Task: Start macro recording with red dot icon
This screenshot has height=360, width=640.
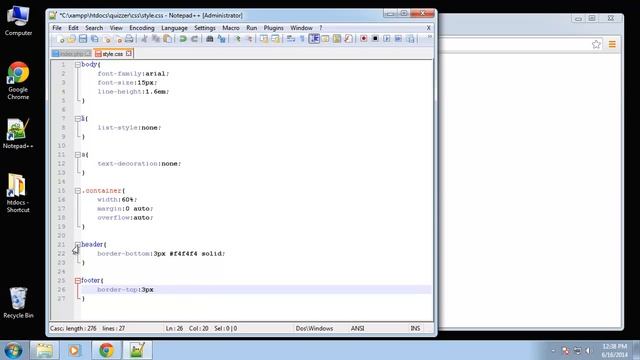Action: coord(363,39)
